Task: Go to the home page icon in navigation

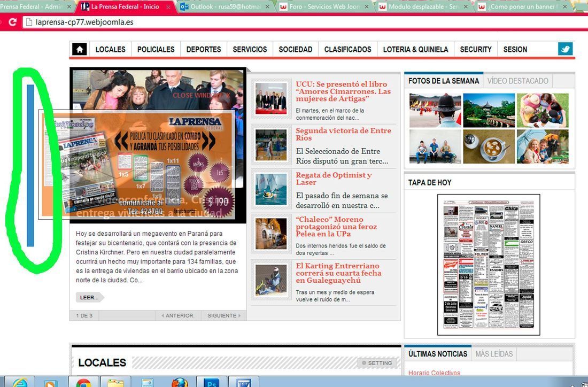Action: pos(80,49)
